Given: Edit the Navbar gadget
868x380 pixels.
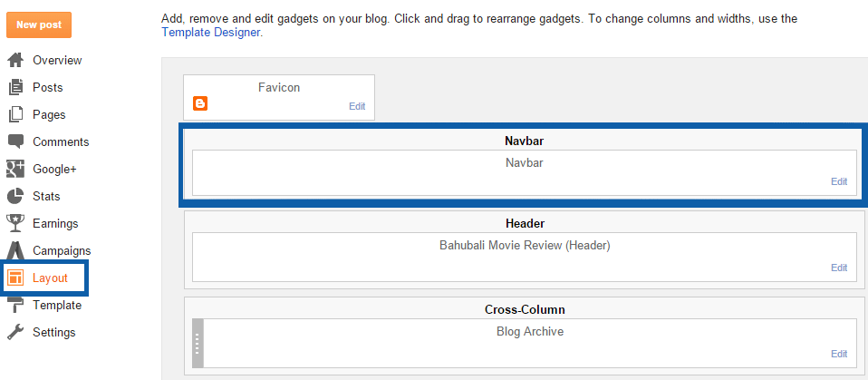Looking at the screenshot, I should click(x=839, y=181).
